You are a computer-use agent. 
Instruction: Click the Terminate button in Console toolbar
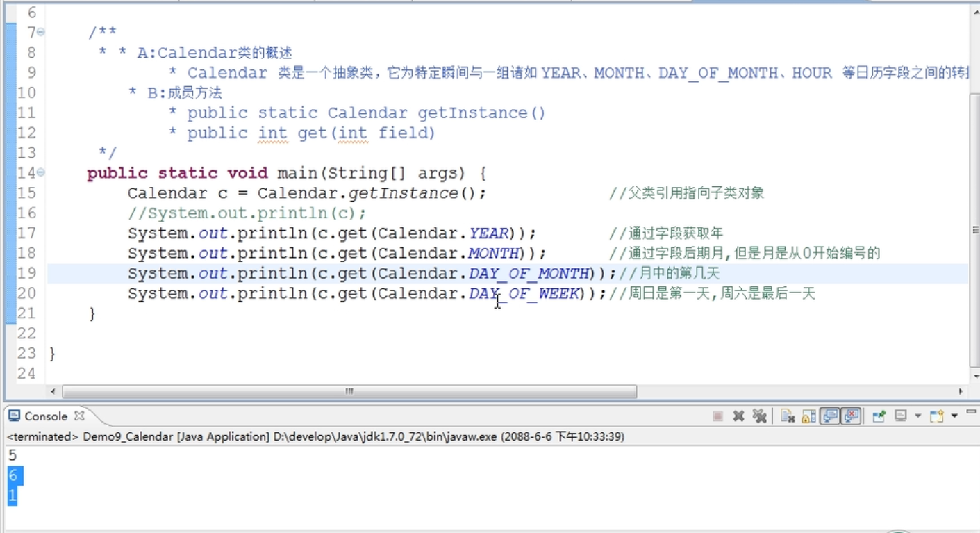718,416
